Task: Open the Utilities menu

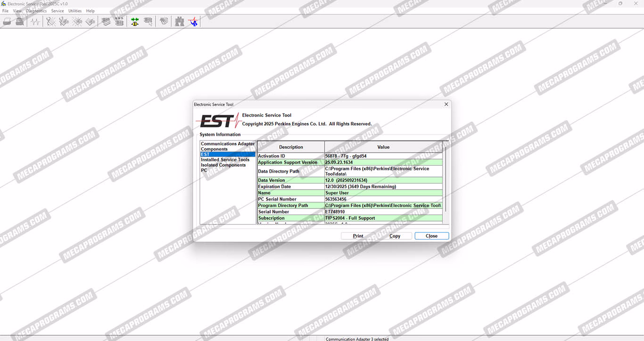Action: [75, 11]
